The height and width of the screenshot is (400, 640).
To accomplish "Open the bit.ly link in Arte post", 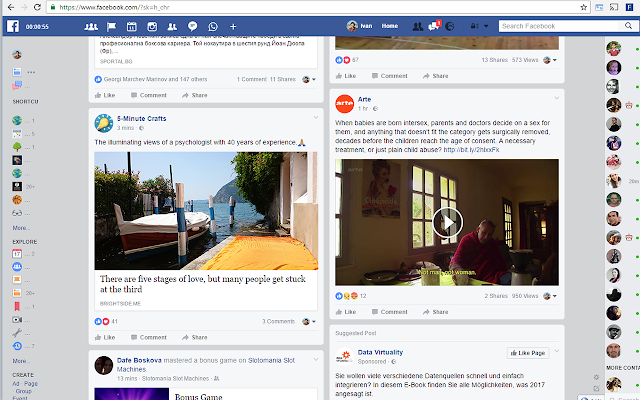I will pos(471,150).
